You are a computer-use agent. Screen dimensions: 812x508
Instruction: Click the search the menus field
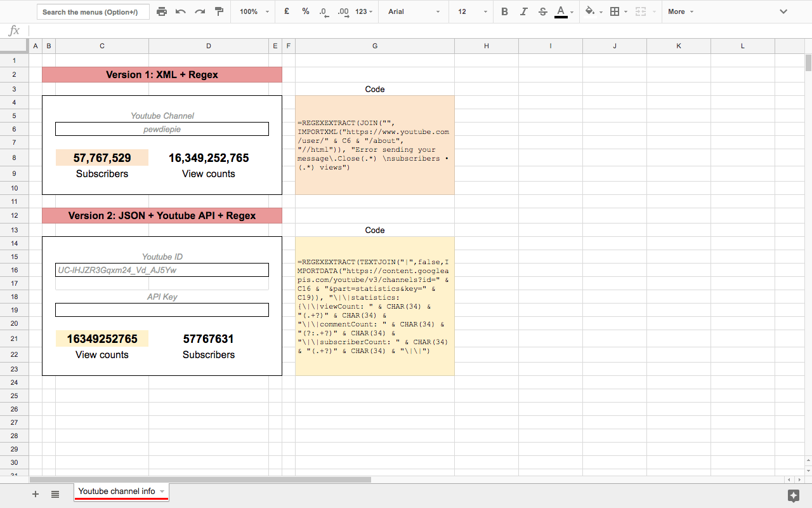click(x=93, y=11)
